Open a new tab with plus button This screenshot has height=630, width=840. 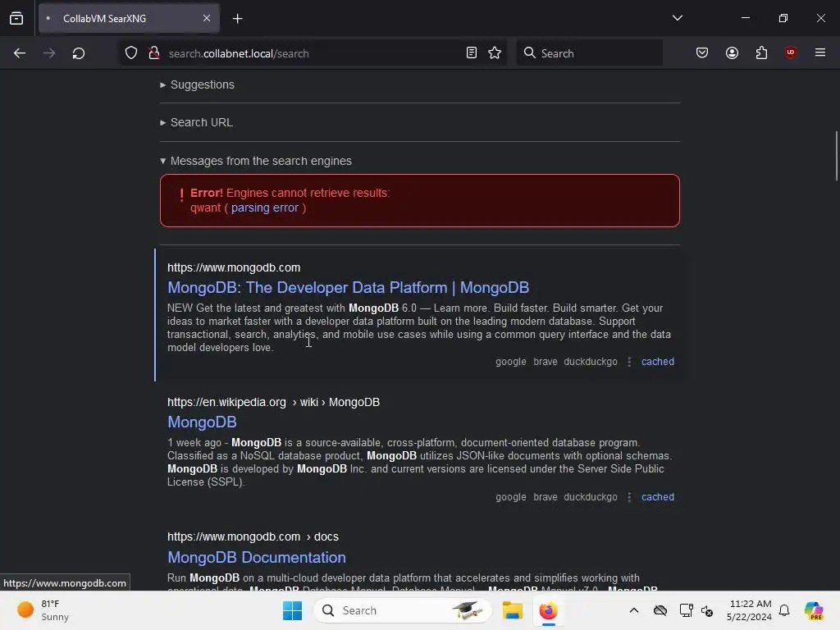click(x=238, y=19)
